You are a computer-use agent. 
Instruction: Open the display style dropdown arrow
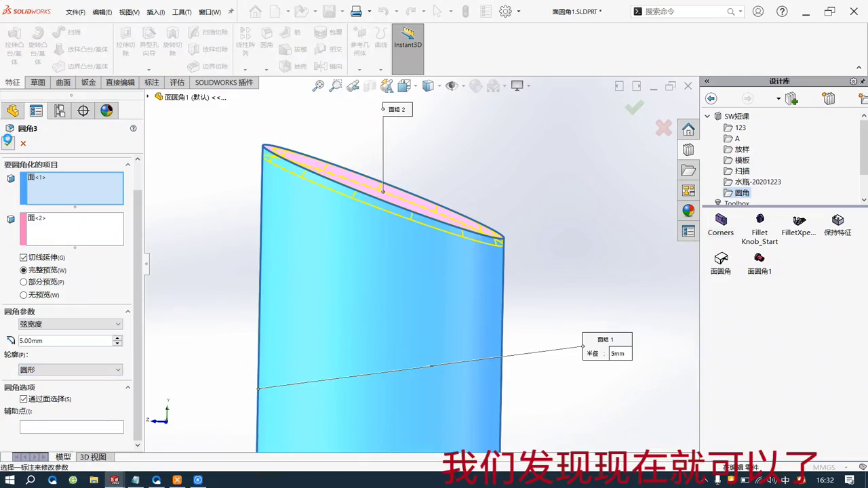[x=439, y=86]
